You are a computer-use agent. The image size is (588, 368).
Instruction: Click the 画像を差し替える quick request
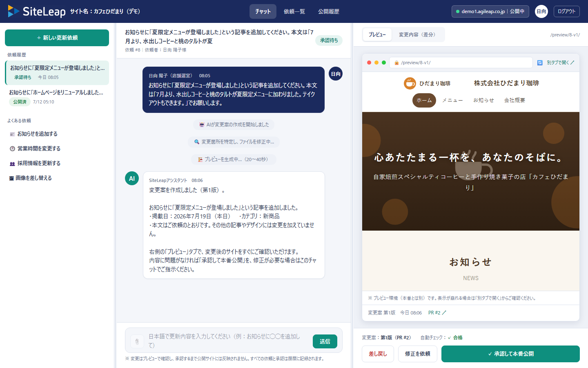click(x=57, y=178)
